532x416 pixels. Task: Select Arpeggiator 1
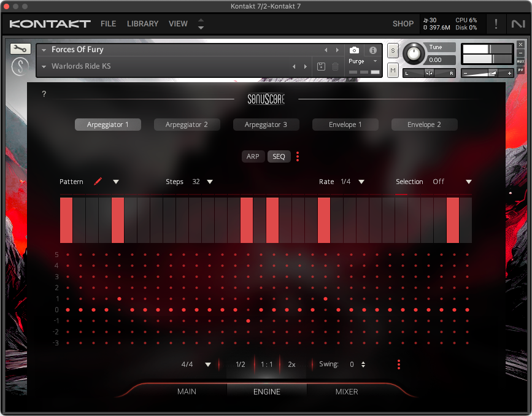[108, 125]
